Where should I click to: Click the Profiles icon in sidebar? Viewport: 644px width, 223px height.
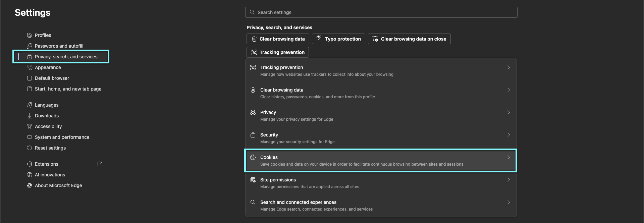pos(30,35)
